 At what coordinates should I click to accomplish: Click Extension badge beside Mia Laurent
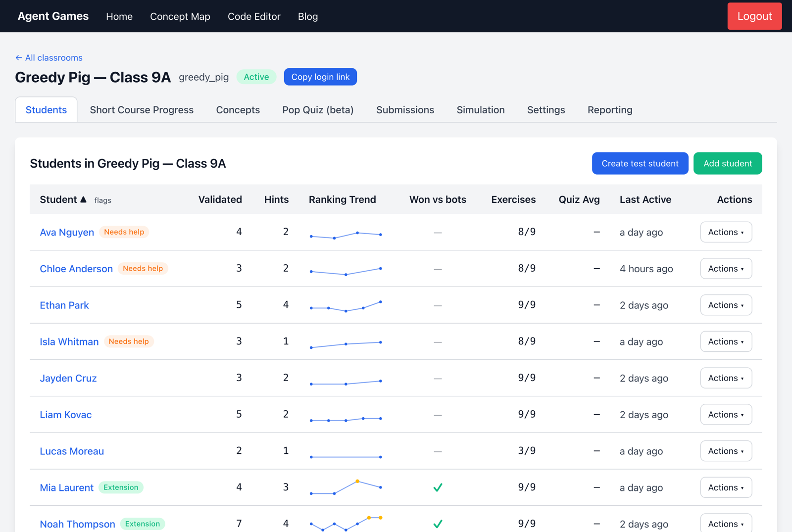pos(121,487)
